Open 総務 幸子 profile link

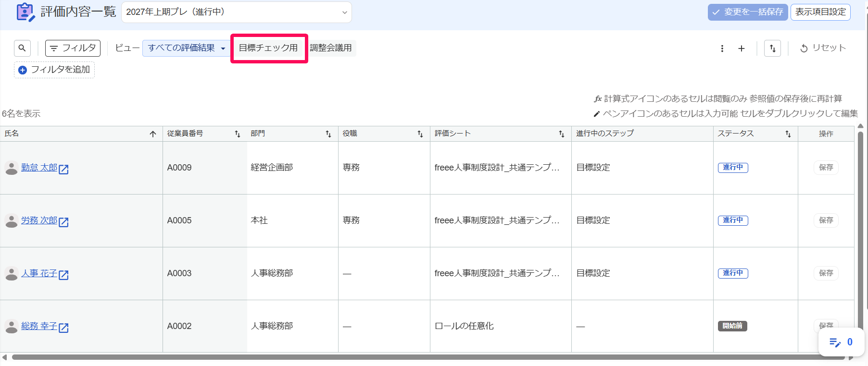click(39, 326)
